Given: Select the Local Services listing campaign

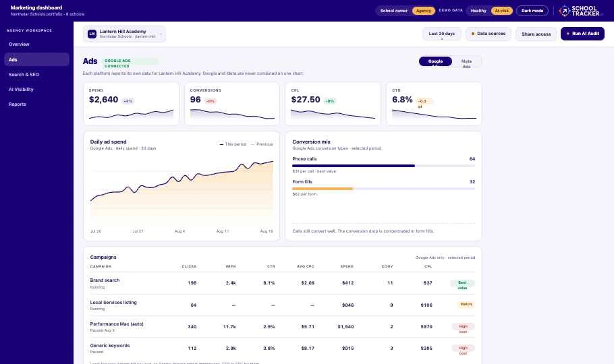Looking at the screenshot, I should pos(282,305).
